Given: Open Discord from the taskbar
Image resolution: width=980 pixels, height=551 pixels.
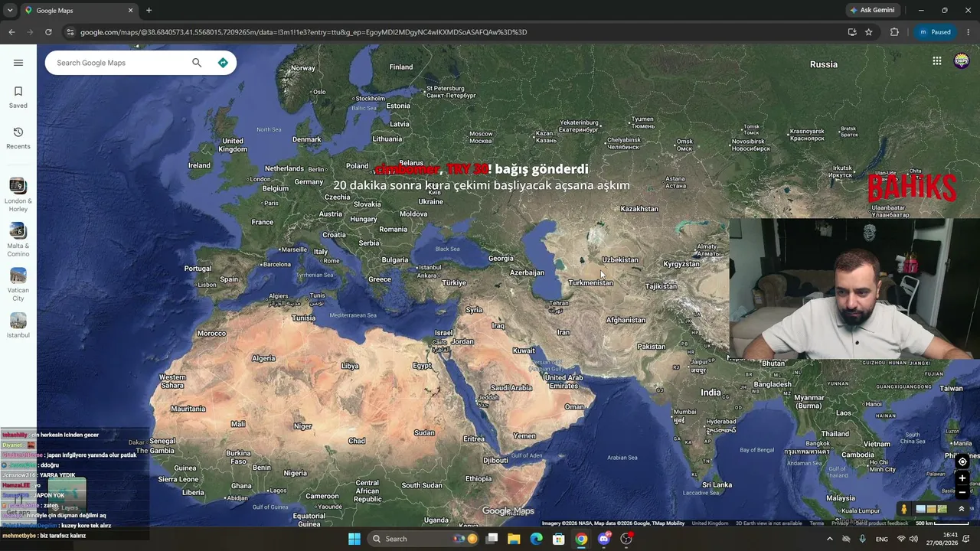Looking at the screenshot, I should tap(604, 539).
